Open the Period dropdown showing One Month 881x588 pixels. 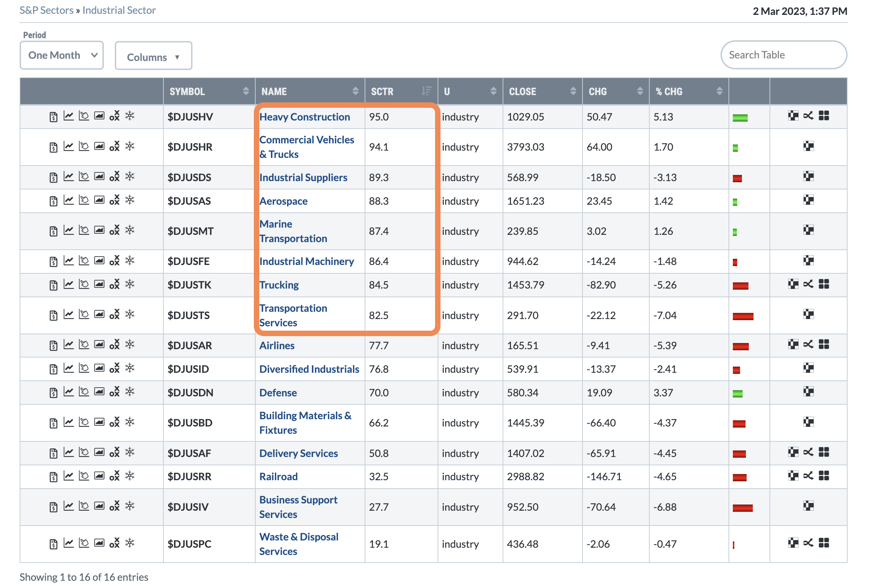(62, 56)
